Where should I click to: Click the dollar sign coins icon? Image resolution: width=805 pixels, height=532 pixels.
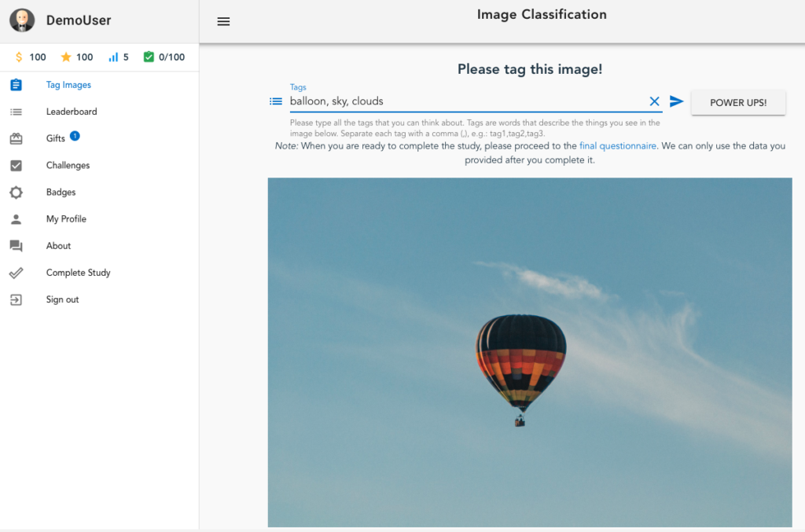pos(19,57)
